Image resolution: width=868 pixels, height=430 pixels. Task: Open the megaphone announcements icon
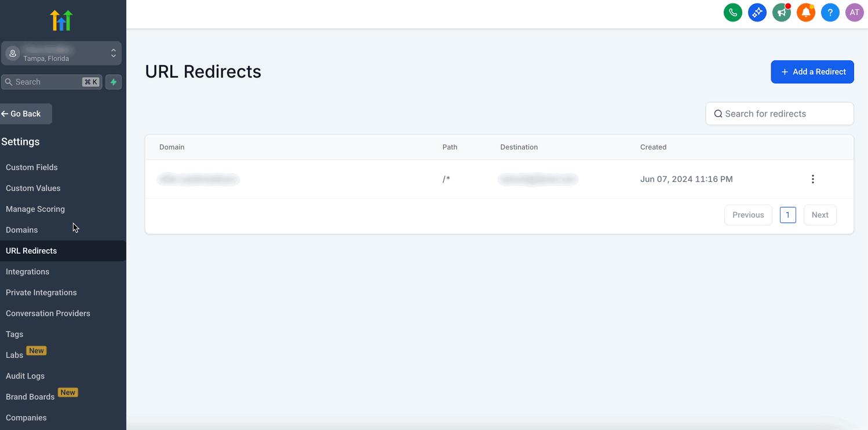[782, 12]
